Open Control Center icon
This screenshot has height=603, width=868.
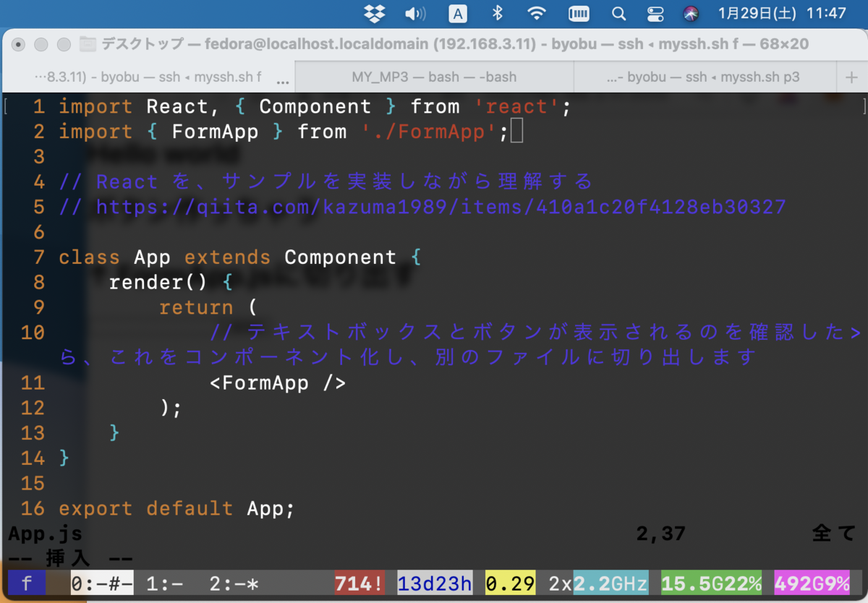[x=655, y=13]
